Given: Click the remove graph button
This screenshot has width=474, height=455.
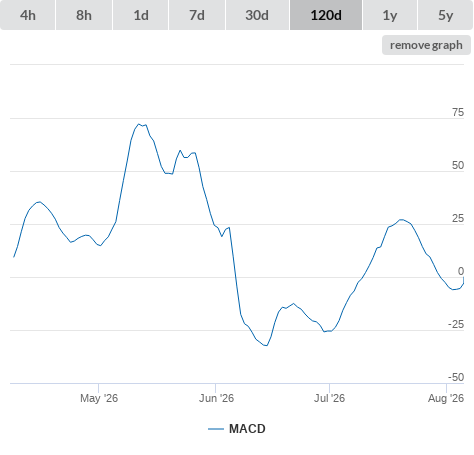Looking at the screenshot, I should click(x=426, y=45).
